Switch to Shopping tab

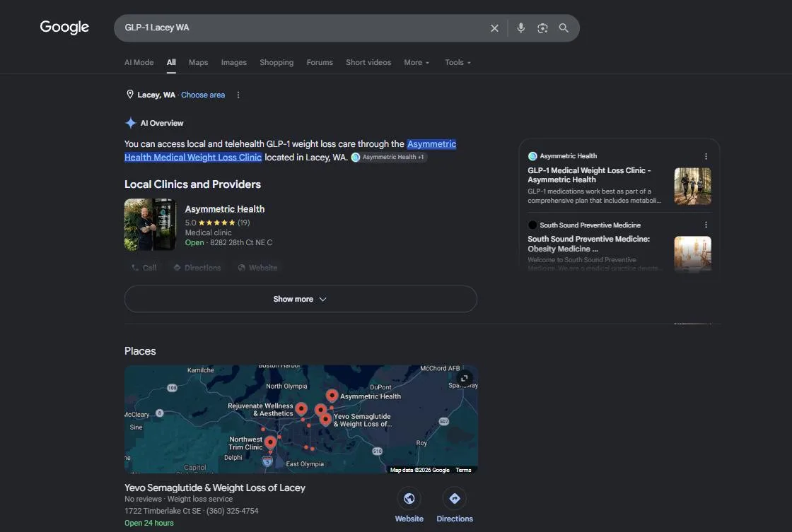pyautogui.click(x=276, y=63)
